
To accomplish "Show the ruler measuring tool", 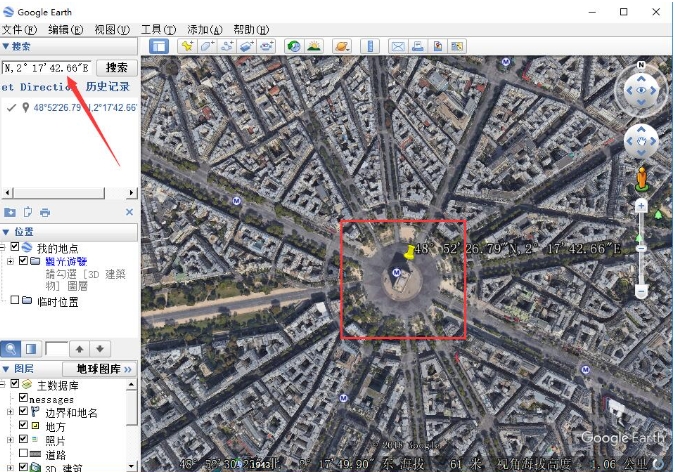I will (x=370, y=46).
